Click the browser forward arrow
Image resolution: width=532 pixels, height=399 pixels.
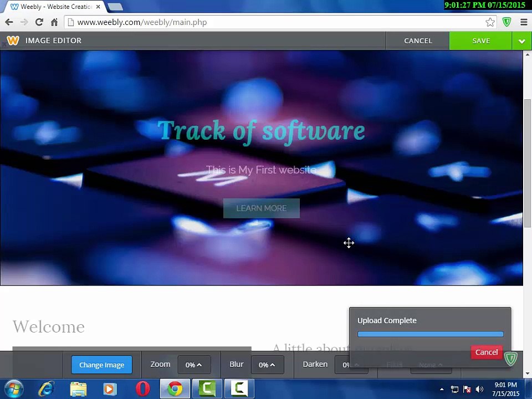tap(24, 22)
